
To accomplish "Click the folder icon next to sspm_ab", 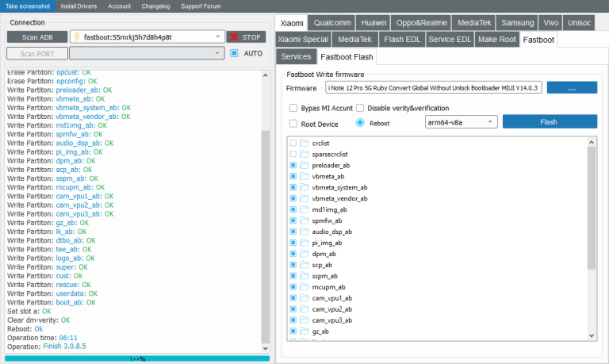I will 304,276.
